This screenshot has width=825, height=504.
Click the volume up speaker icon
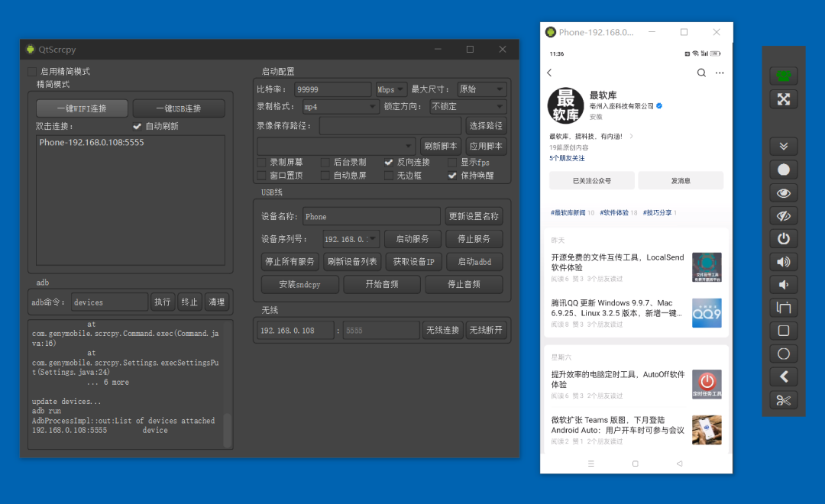783,262
